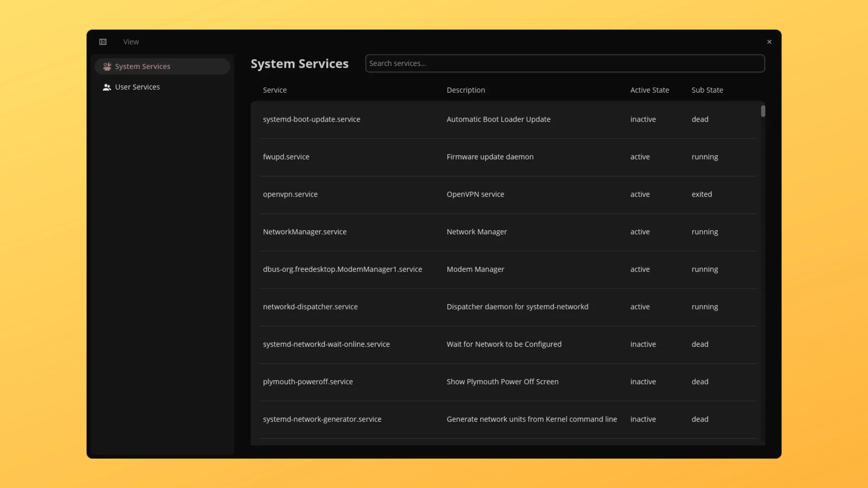Open the View menu
The height and width of the screenshot is (488, 868).
tap(131, 42)
